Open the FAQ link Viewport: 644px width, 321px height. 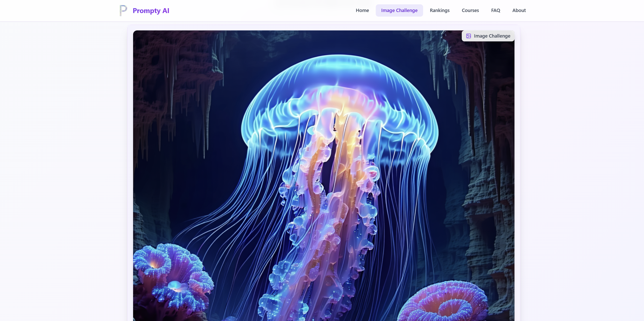point(495,10)
